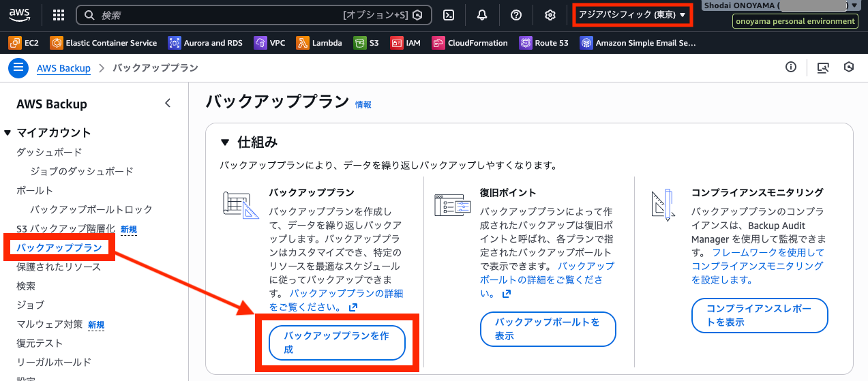
Task: Click the AWS Backup breadcrumb link
Action: (63, 68)
